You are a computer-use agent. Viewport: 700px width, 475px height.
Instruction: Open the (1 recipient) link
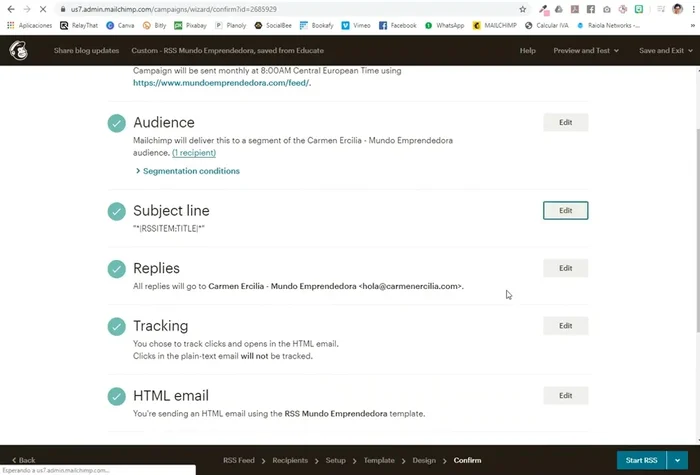coord(194,153)
